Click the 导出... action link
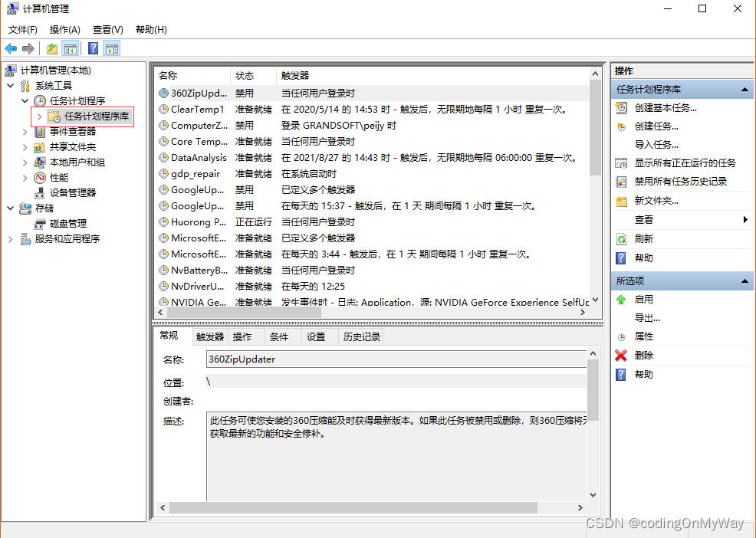This screenshot has height=538, width=756. (x=647, y=318)
